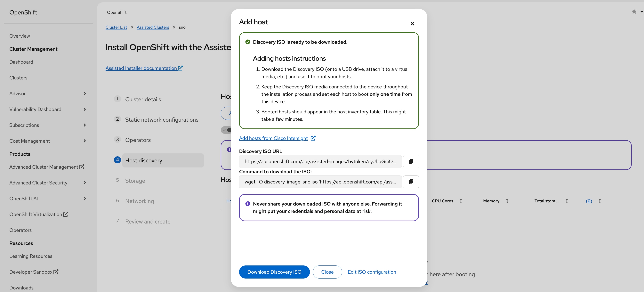The image size is (644, 292).
Task: Click the Discovery ISO URL field
Action: pos(320,161)
